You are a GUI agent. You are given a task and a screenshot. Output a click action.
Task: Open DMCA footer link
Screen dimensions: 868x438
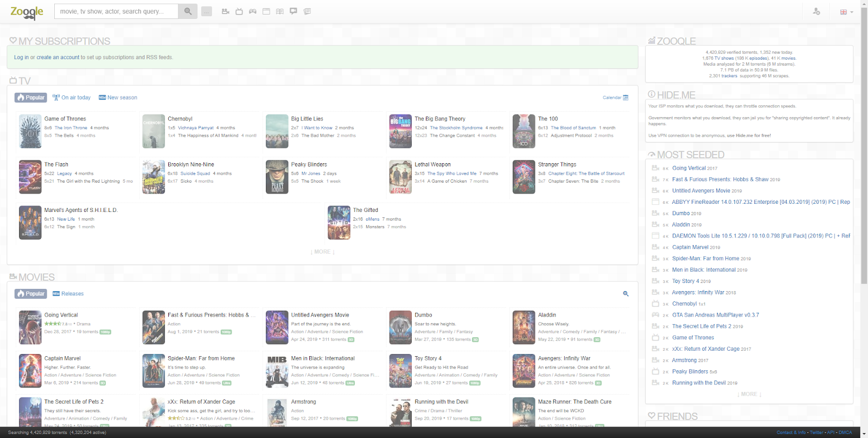point(845,433)
